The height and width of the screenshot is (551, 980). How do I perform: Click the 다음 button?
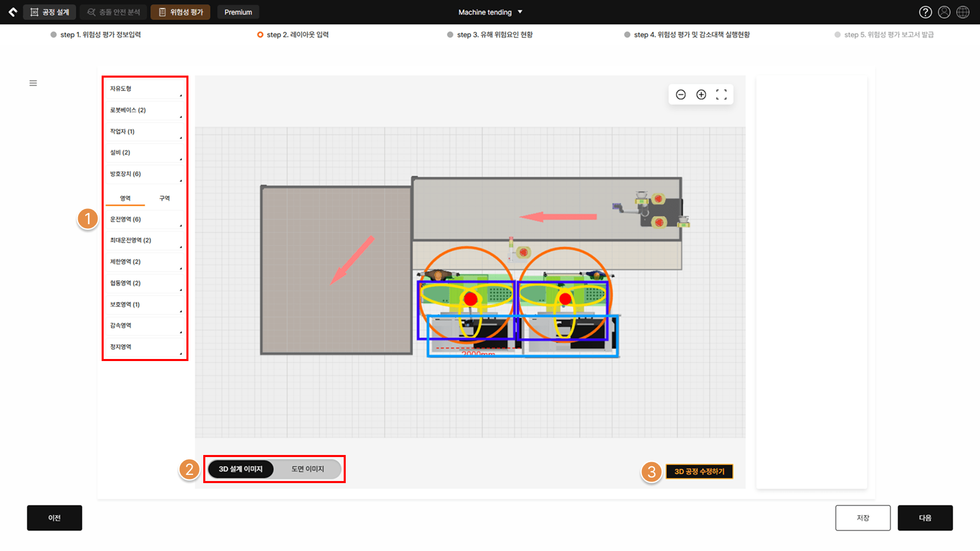pyautogui.click(x=925, y=518)
